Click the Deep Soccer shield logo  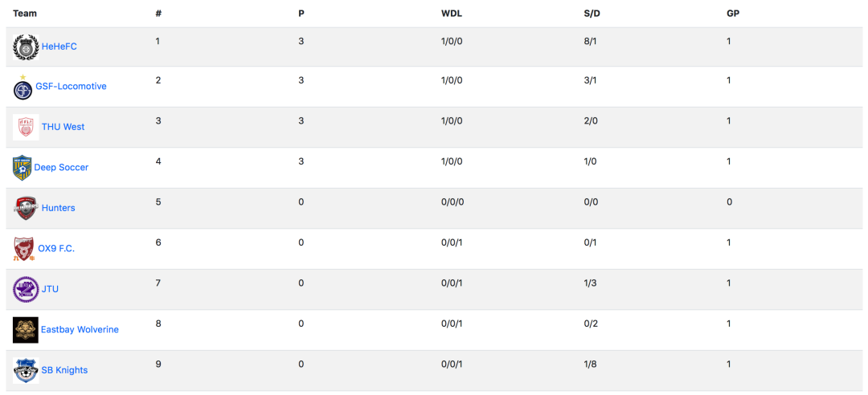pos(23,168)
